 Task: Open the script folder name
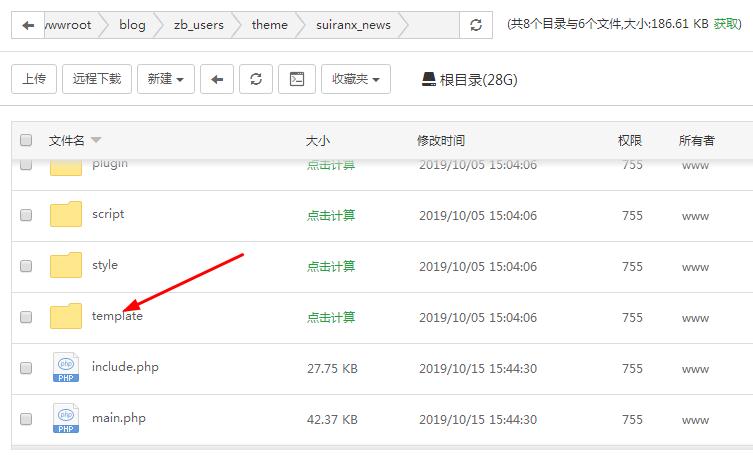pos(108,214)
